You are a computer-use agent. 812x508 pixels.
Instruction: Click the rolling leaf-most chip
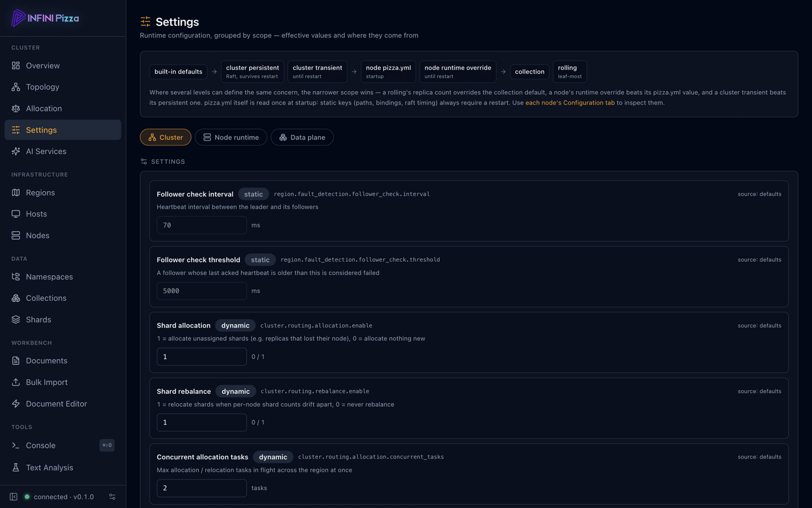pyautogui.click(x=570, y=72)
